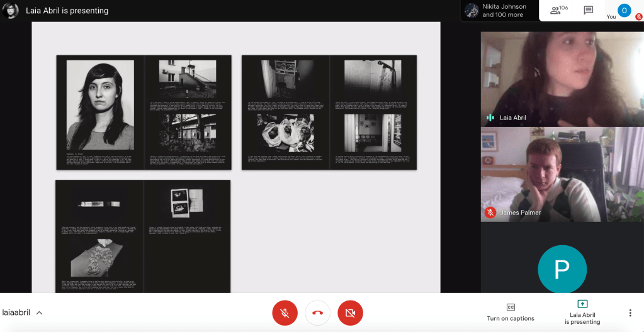This screenshot has height=332, width=644.
Task: Click the teal 'P' participant avatar
Action: click(562, 269)
